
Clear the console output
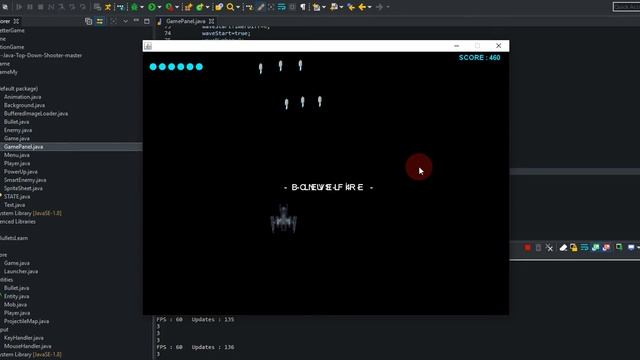[x=563, y=247]
